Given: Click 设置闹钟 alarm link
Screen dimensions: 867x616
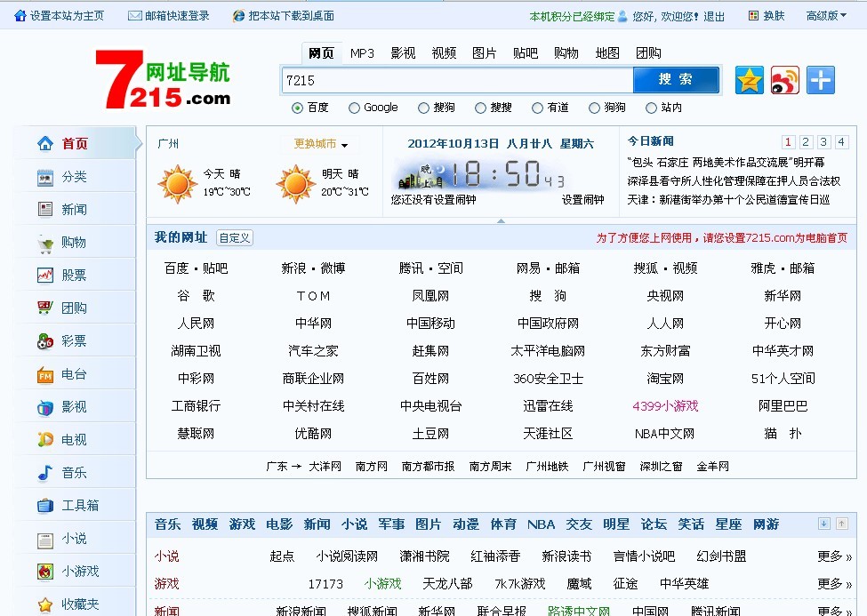Looking at the screenshot, I should 582,200.
